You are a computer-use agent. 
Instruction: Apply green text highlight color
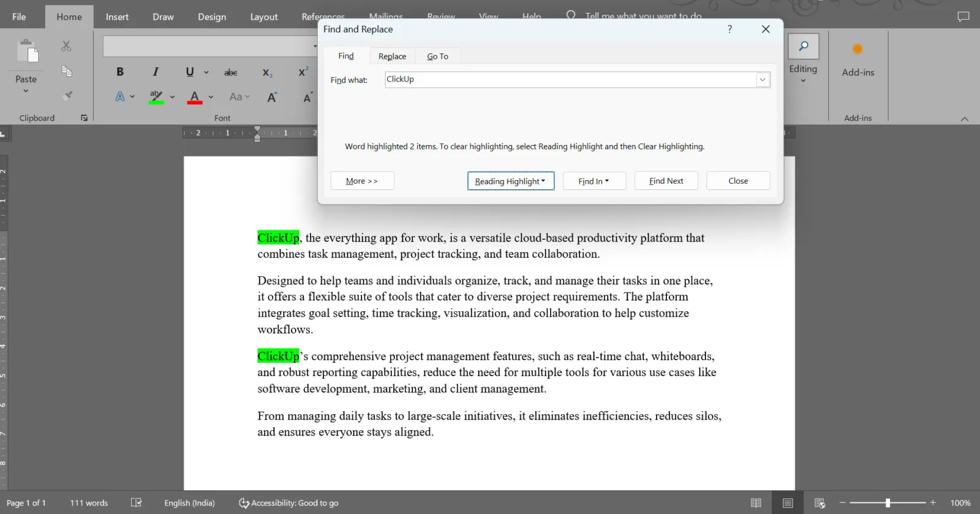tap(156, 97)
